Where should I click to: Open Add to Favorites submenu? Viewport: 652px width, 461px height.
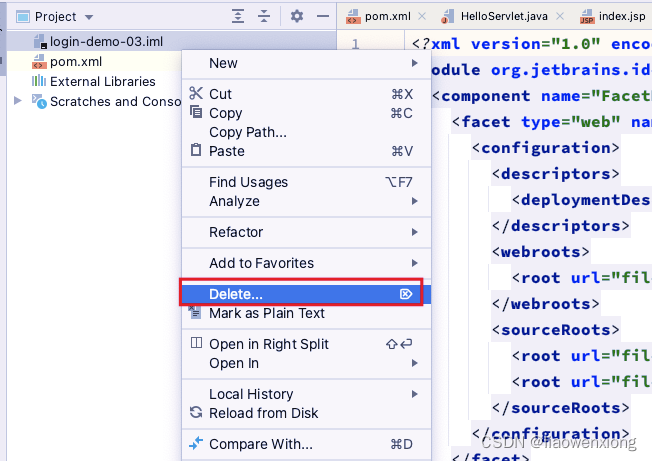(x=306, y=263)
